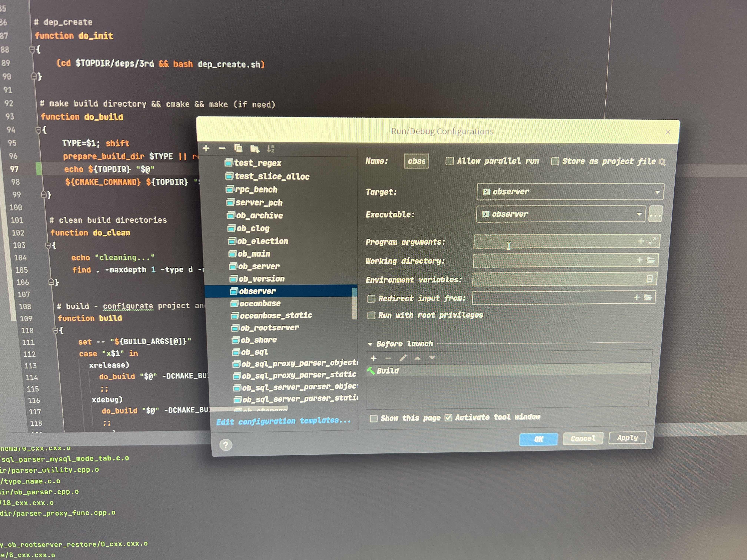Screen dimensions: 747x560
Task: Insert macro in Program arguments field
Action: pos(641,241)
